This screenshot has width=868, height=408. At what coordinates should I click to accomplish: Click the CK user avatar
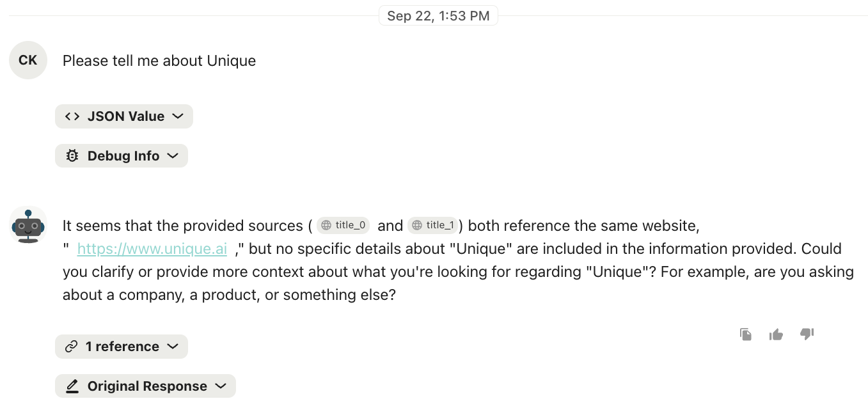(x=28, y=60)
